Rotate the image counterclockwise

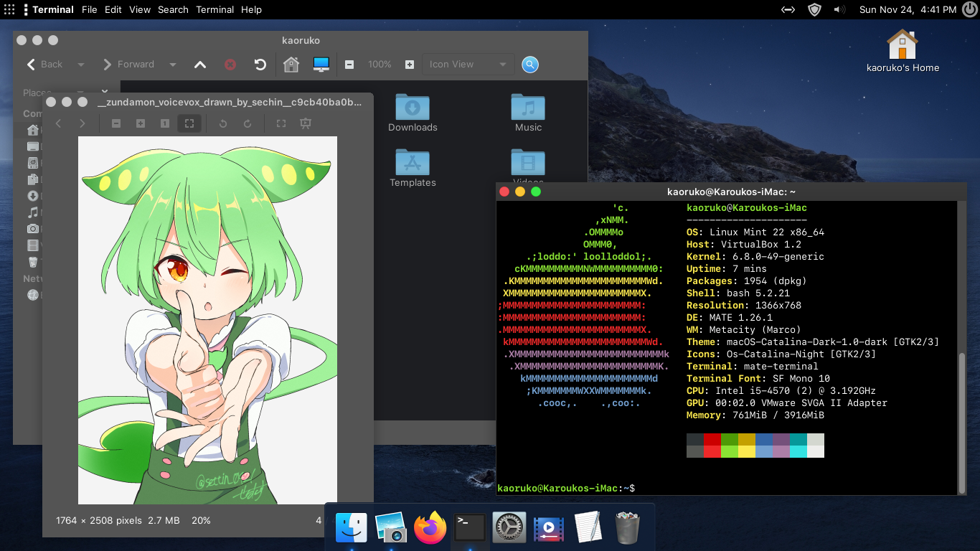click(x=223, y=123)
